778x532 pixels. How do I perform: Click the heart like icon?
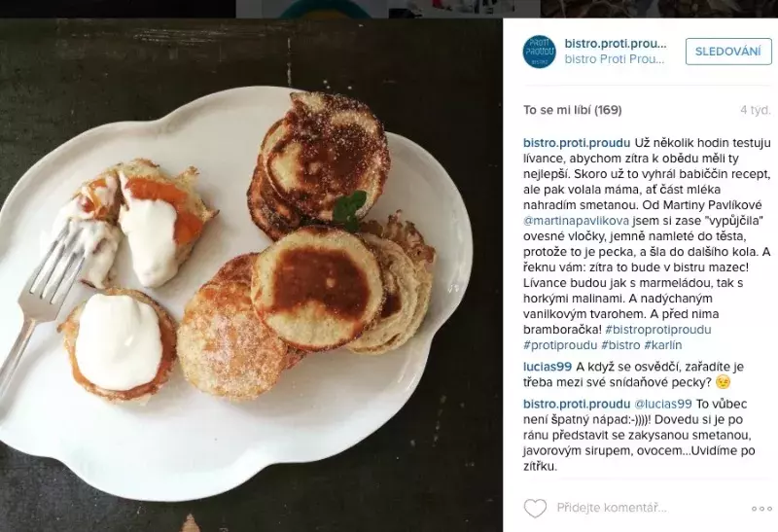[x=535, y=509]
